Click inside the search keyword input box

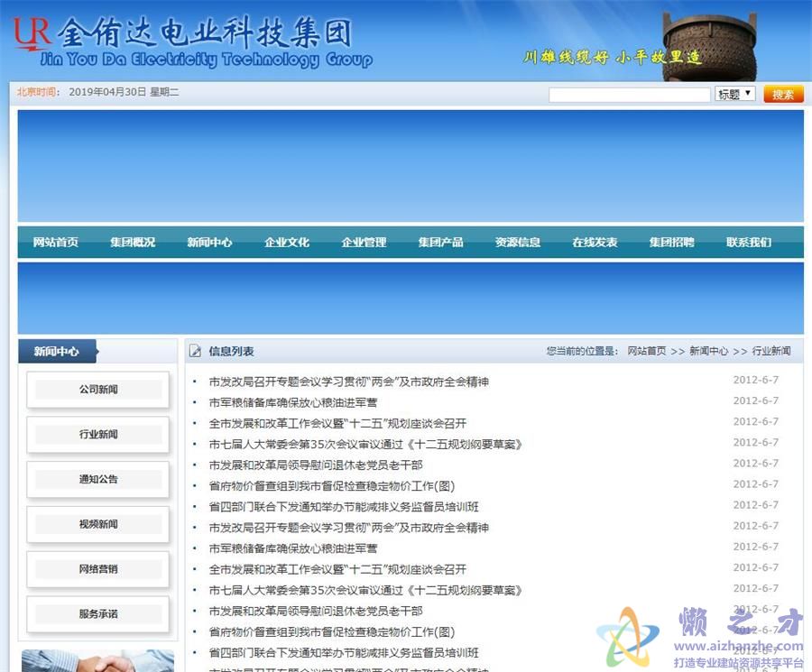[629, 93]
